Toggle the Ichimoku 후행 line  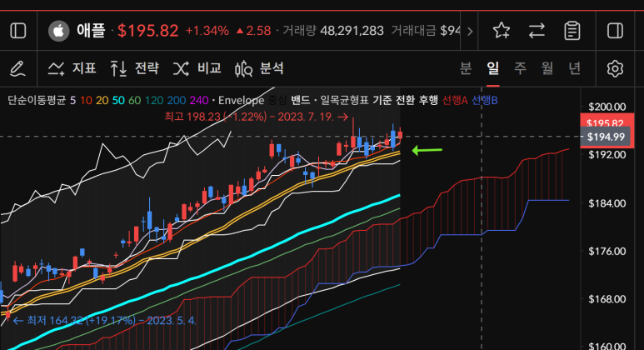point(428,100)
